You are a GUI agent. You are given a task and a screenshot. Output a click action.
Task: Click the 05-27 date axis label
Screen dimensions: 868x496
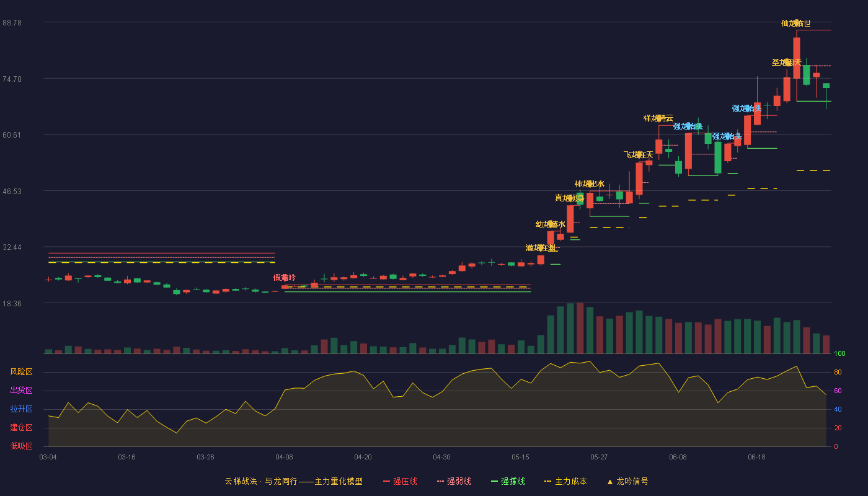point(599,457)
